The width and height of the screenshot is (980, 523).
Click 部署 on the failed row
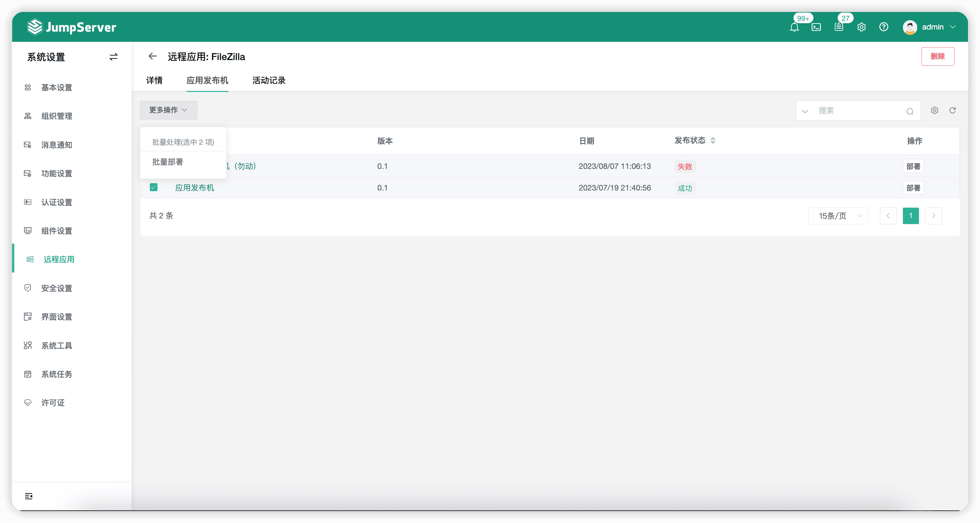tap(914, 166)
